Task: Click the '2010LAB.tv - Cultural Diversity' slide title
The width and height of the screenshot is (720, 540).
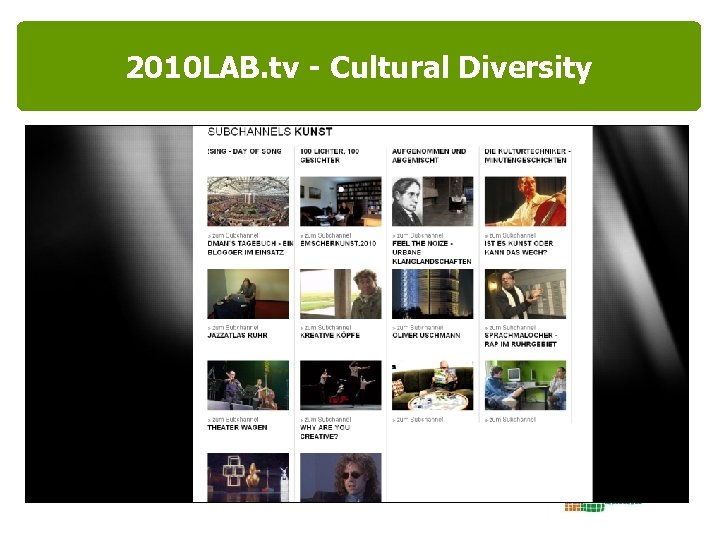Action: (x=359, y=68)
